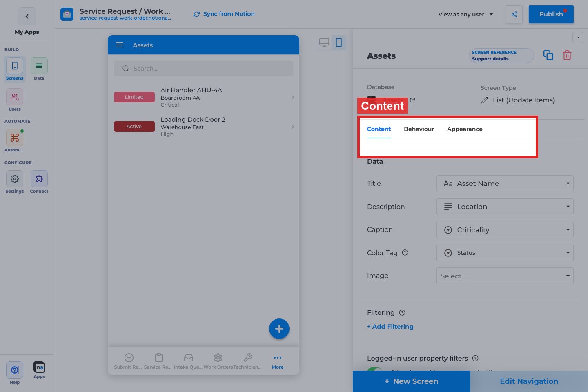Open the database external link icon
Screen dimensions: 588x392
click(x=412, y=100)
